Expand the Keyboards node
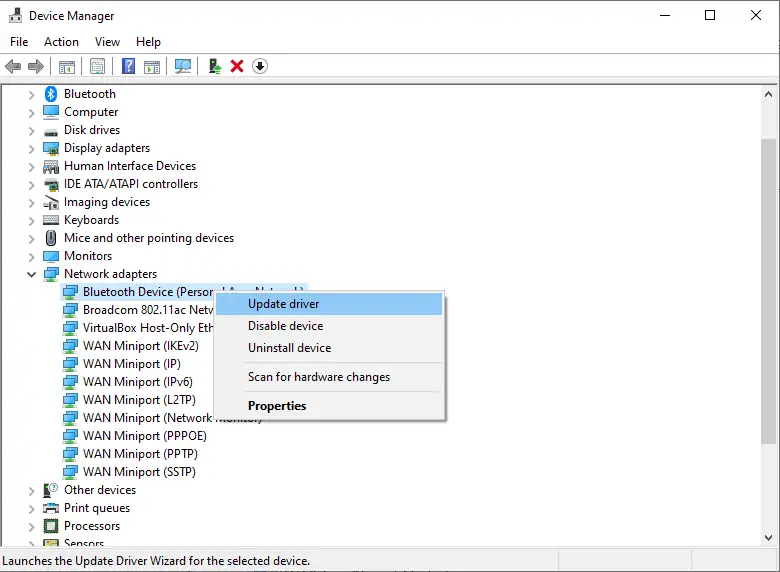Viewport: 780px width, 572px height. 31,220
